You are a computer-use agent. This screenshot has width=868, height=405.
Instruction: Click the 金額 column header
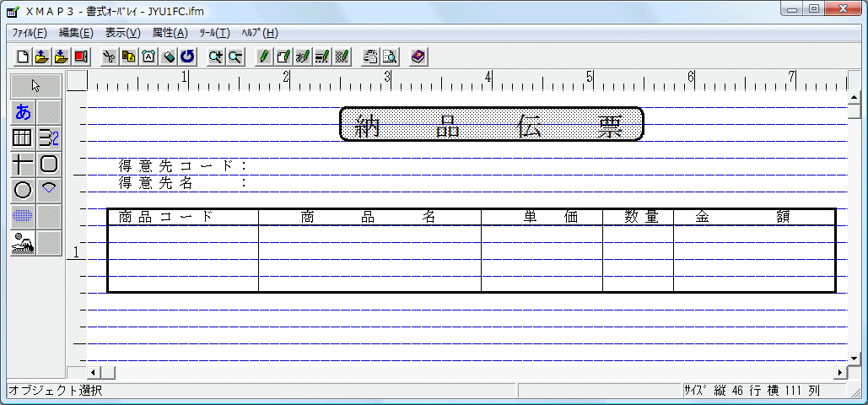(744, 217)
